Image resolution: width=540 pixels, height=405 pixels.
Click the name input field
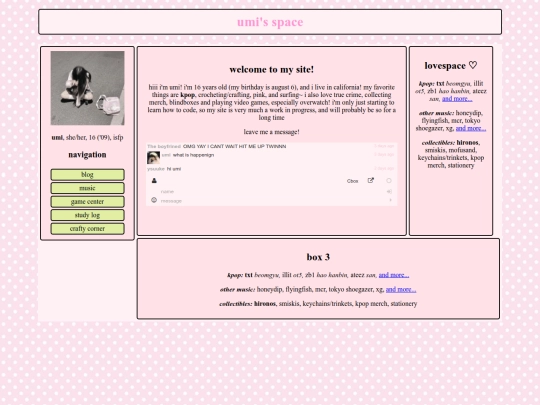(272, 191)
